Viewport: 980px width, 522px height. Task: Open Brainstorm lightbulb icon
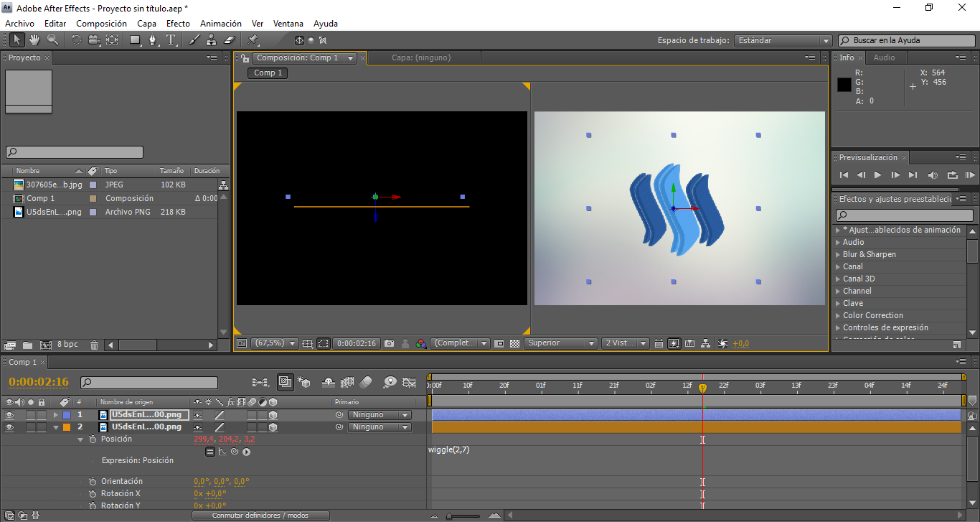coord(390,382)
